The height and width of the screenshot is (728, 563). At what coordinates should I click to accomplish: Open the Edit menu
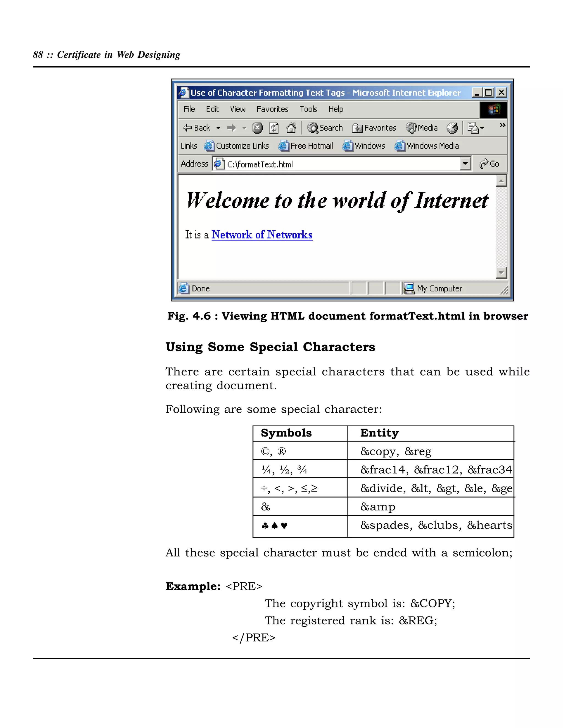212,109
